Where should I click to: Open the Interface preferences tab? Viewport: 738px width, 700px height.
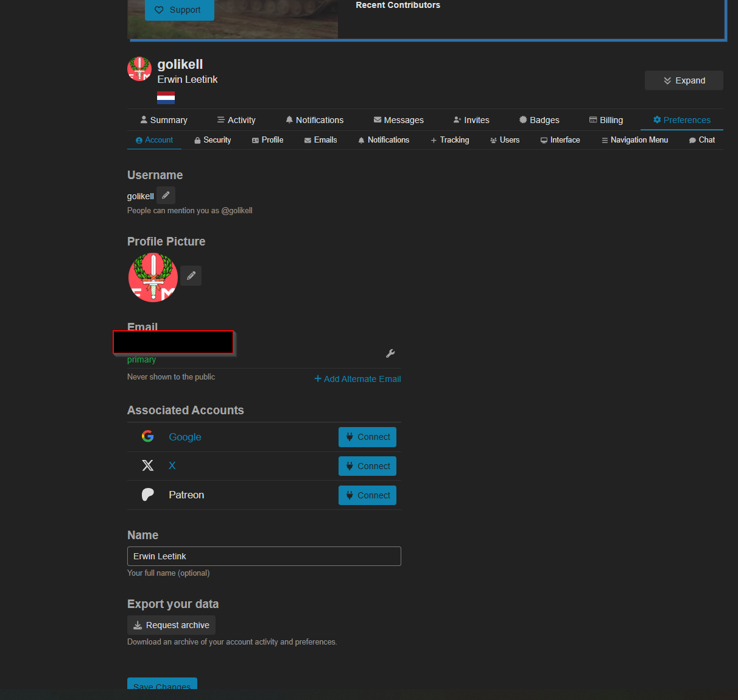coord(560,140)
